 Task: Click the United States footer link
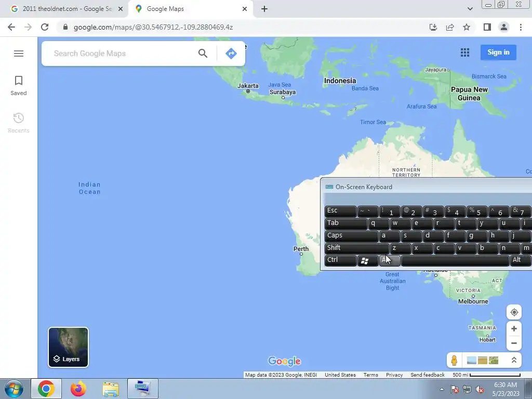pos(340,375)
